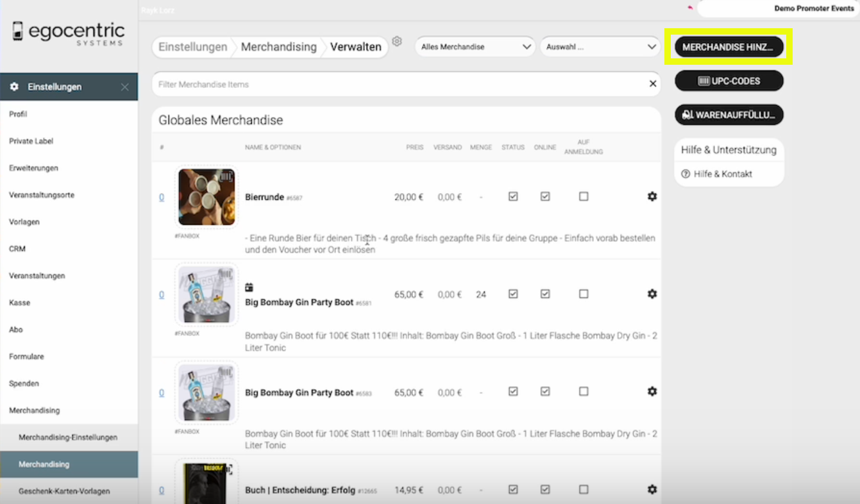860x504 pixels.
Task: Open settings gear next to Verwalten breadcrumb
Action: 397,41
